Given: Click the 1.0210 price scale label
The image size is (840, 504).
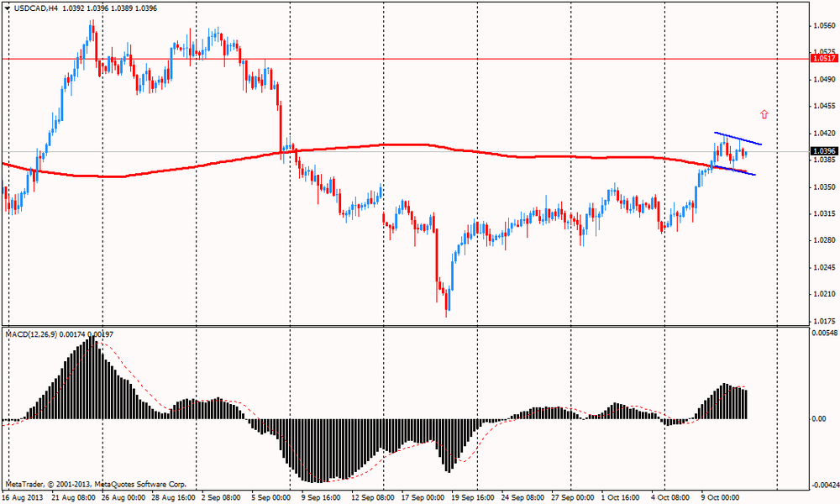Looking at the screenshot, I should coord(825,294).
